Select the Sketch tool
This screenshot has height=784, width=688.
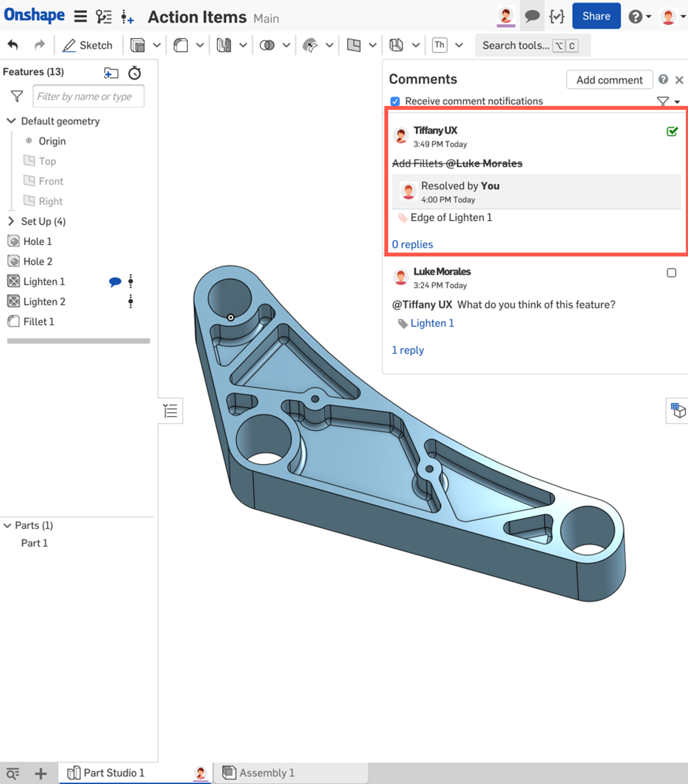pyautogui.click(x=88, y=45)
